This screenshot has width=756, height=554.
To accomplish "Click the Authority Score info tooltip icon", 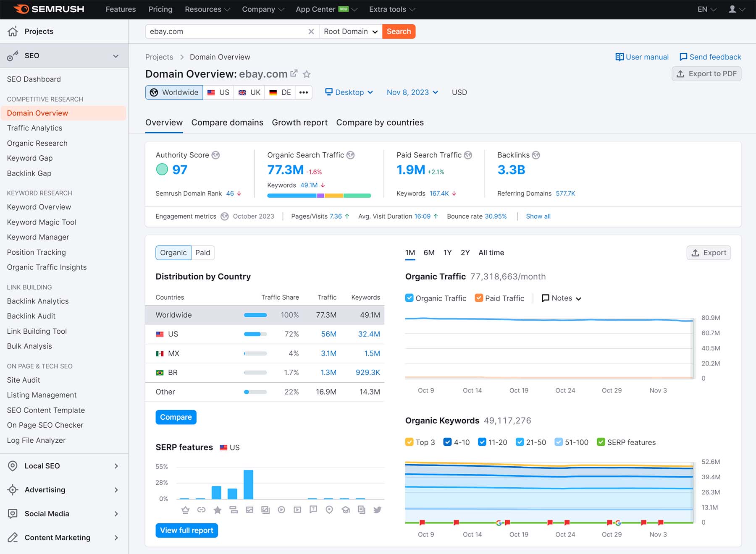I will click(216, 155).
